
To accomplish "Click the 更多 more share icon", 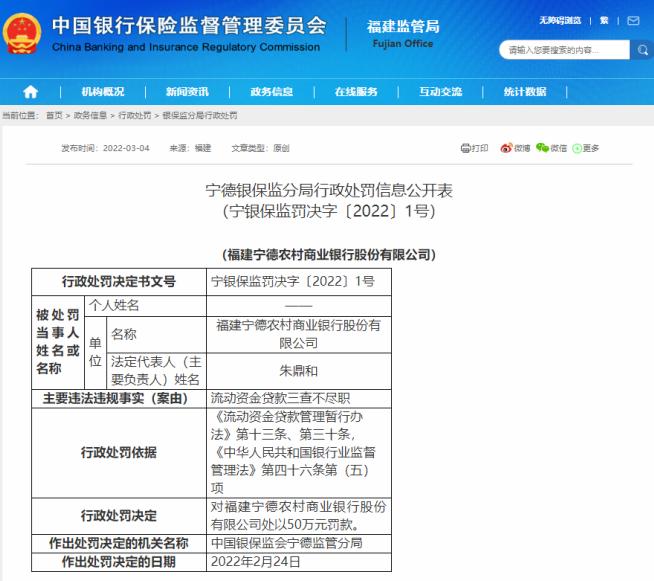I will pyautogui.click(x=586, y=148).
